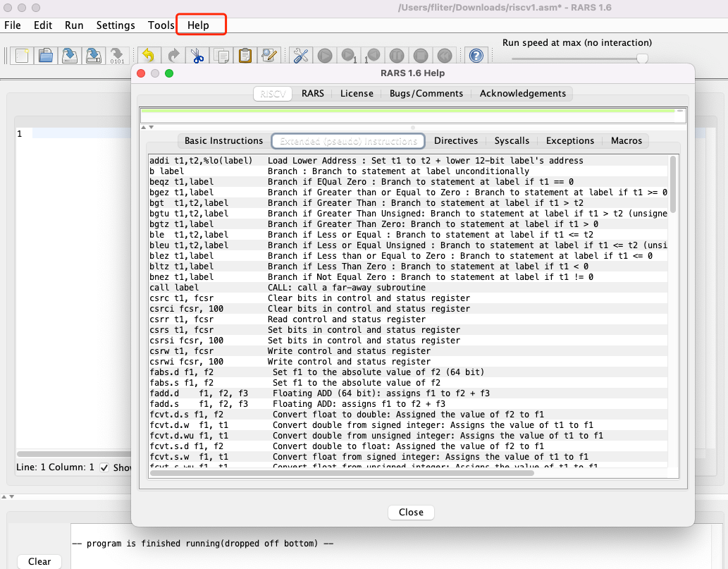
Task: Click the Redo arrow icon
Action: [x=173, y=56]
